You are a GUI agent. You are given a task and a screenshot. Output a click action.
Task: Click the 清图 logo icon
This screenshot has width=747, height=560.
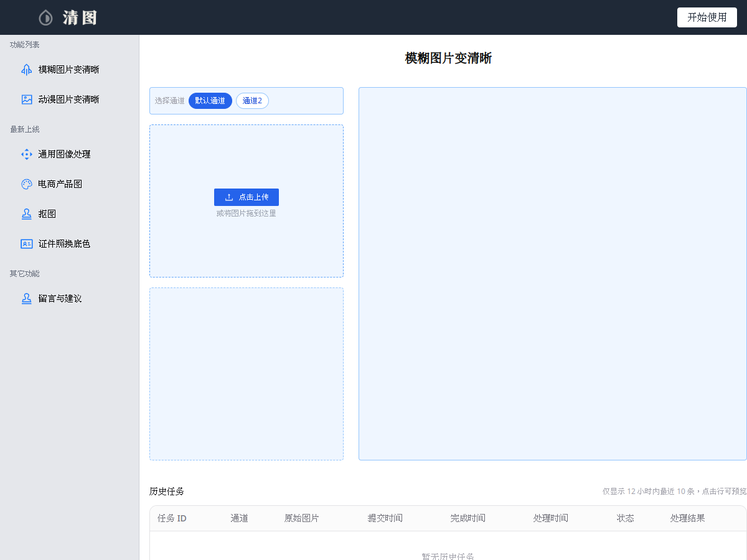point(45,17)
